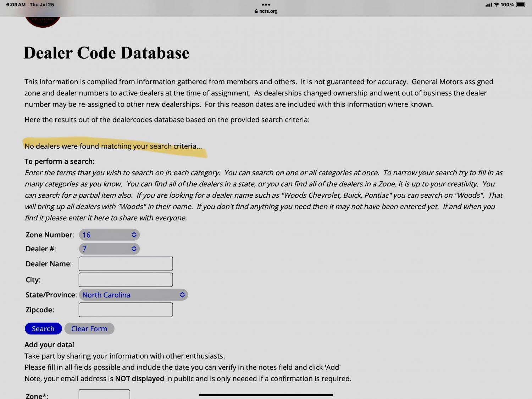
Task: Tap the Wi-Fi icon in the status bar
Action: click(x=496, y=5)
